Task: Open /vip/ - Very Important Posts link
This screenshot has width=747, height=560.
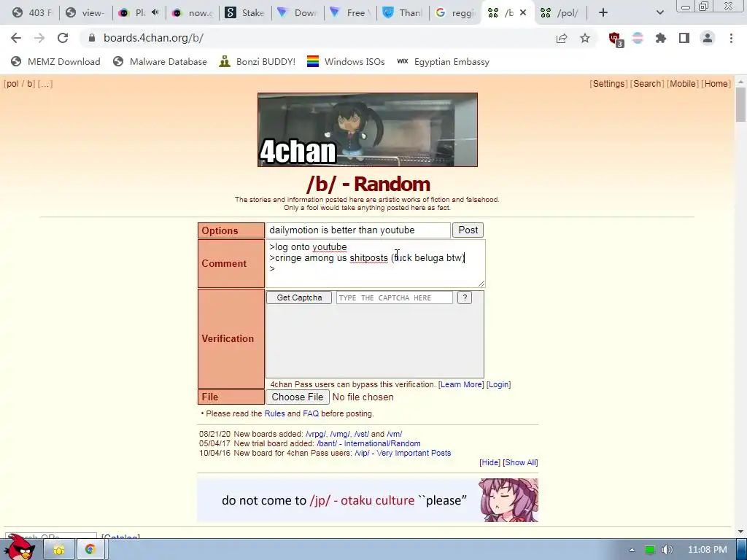Action: click(x=403, y=453)
